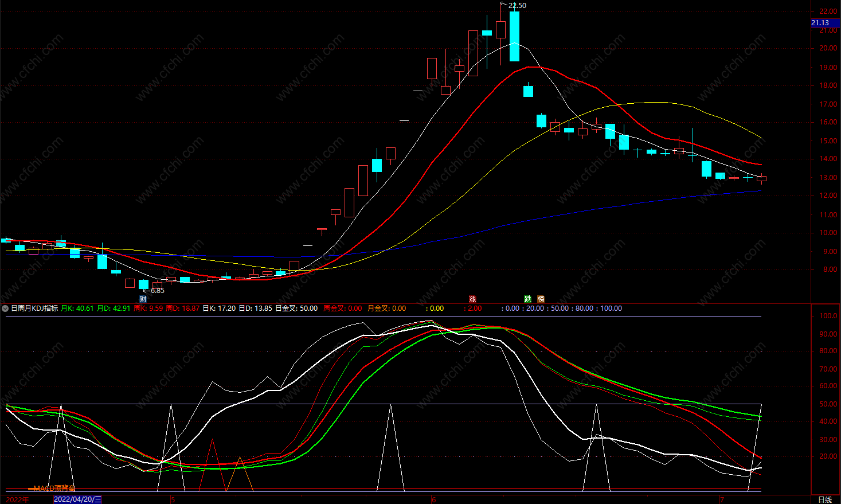Click the 财 financial marker icon
The image size is (841, 504).
(x=143, y=299)
